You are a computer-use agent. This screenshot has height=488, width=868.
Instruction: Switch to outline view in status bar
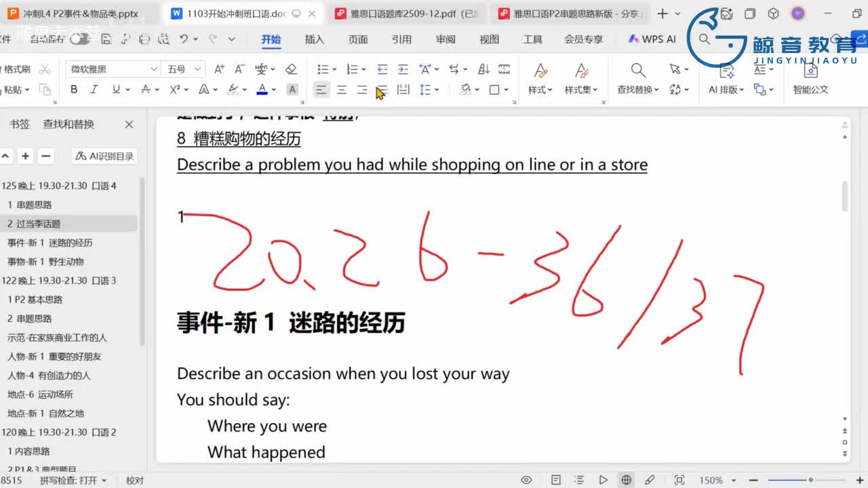click(579, 480)
